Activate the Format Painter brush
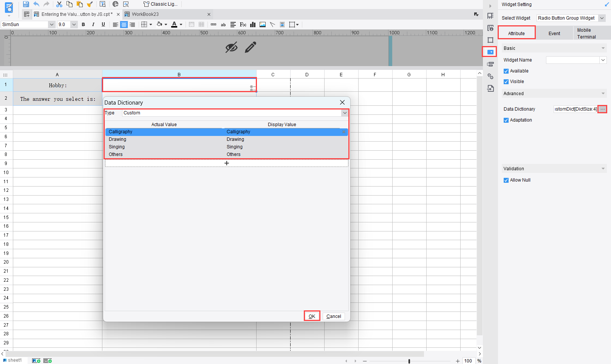 click(x=90, y=4)
